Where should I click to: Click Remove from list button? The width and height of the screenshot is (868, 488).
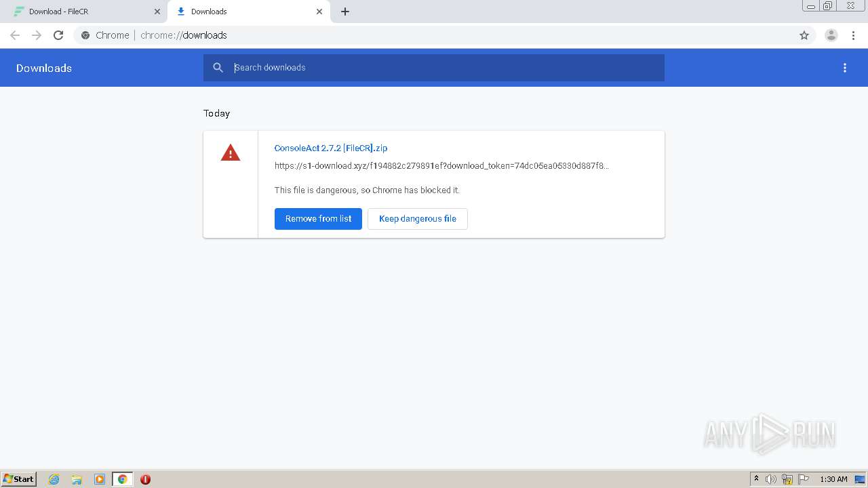[x=318, y=219]
